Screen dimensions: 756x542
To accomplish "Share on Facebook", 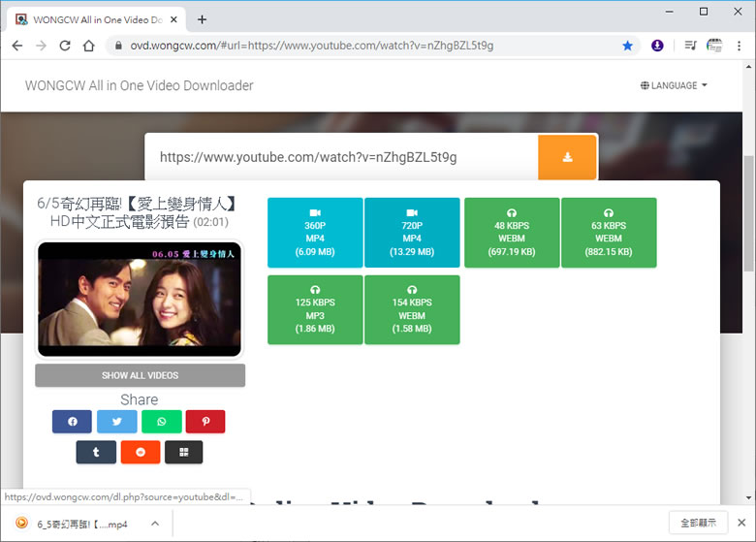I will (x=72, y=422).
